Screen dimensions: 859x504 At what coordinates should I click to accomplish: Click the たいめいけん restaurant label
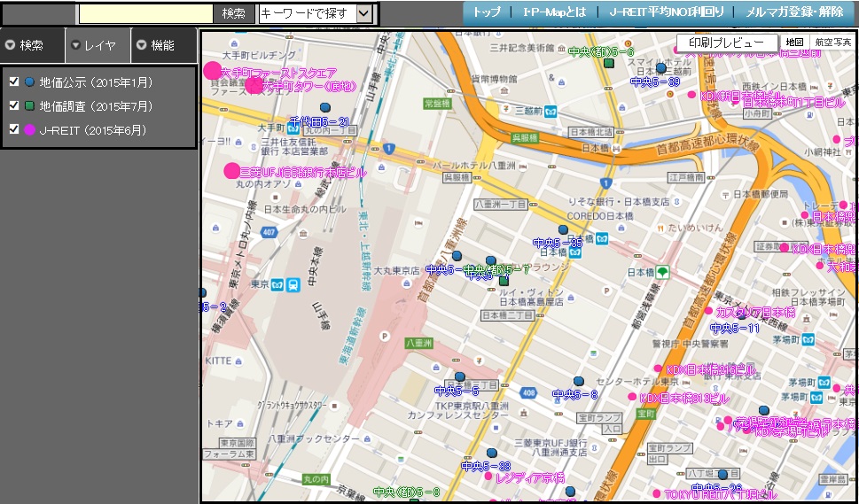(x=695, y=228)
